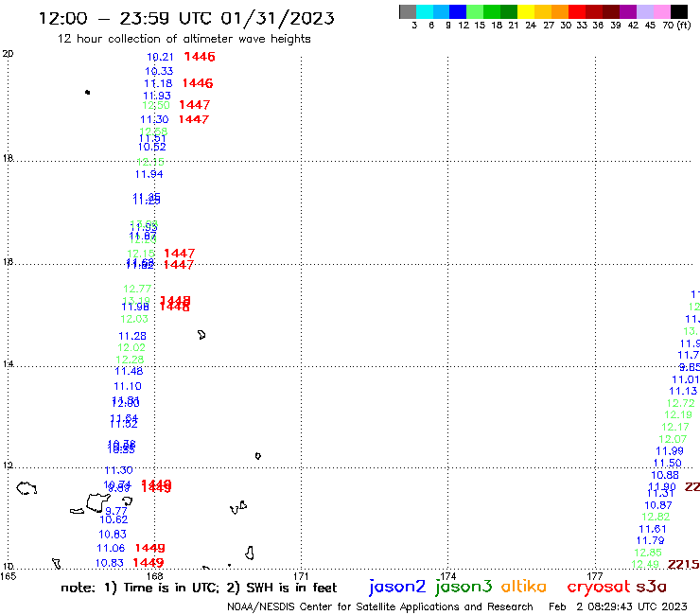Click green wave height value 12.19
Screen dimensions: 700x615
pos(678,415)
